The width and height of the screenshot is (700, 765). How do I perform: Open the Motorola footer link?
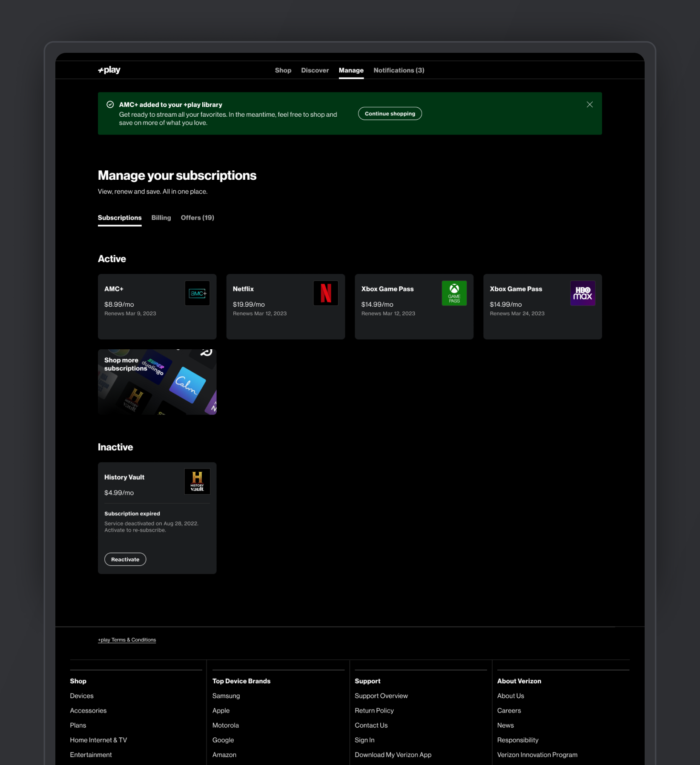click(226, 725)
